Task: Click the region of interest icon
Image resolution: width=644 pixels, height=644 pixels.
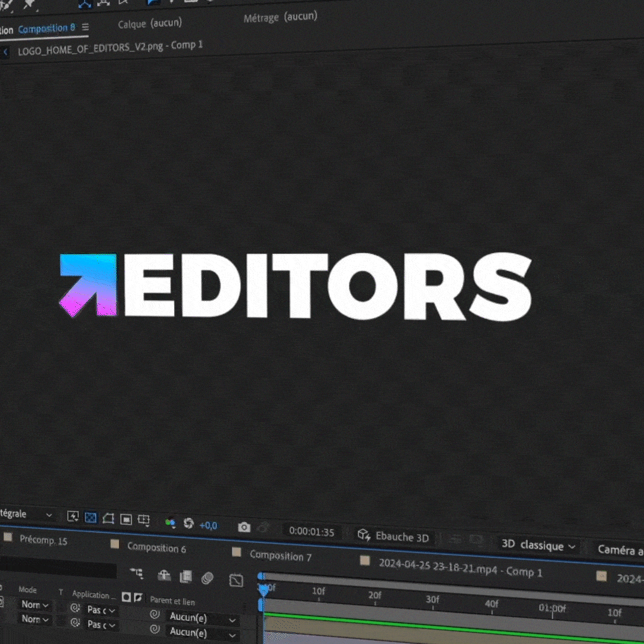Action: point(126,519)
